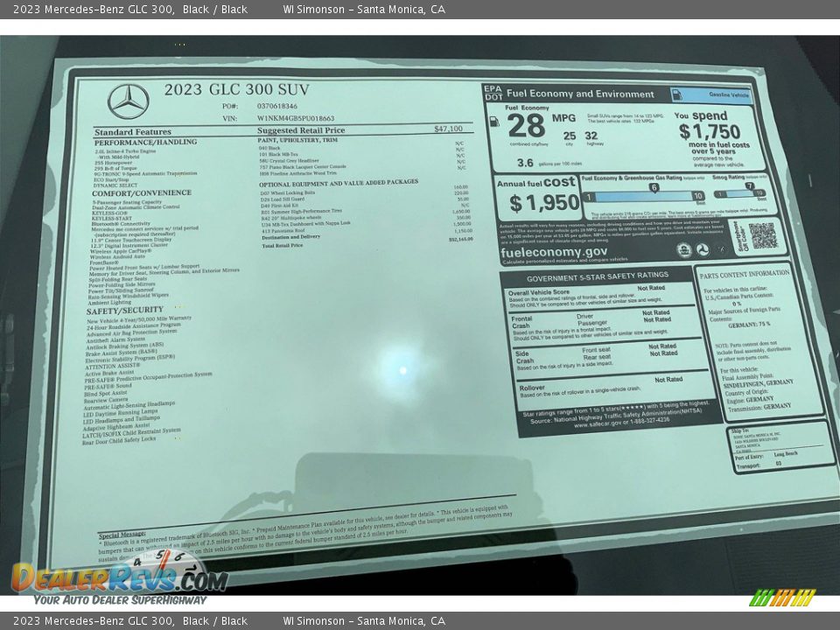Click the KEYLESS-GO feature line
This screenshot has width=840, height=630.
[x=110, y=213]
